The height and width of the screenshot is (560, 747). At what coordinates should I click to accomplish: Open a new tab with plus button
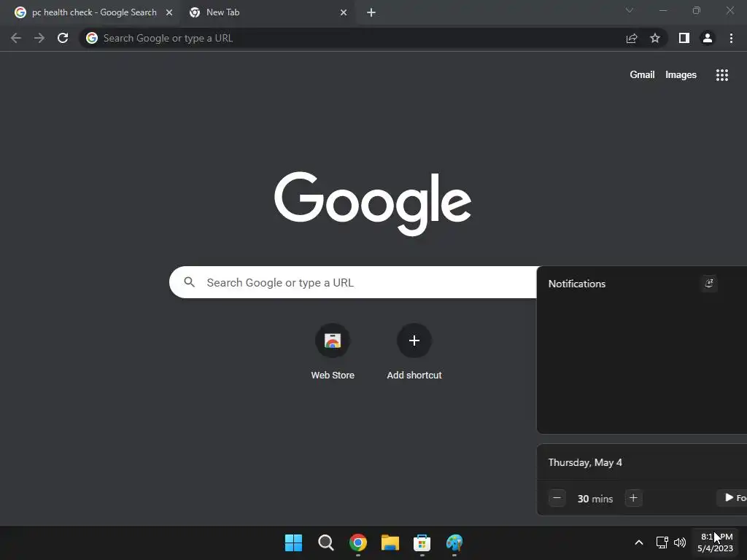pos(371,13)
